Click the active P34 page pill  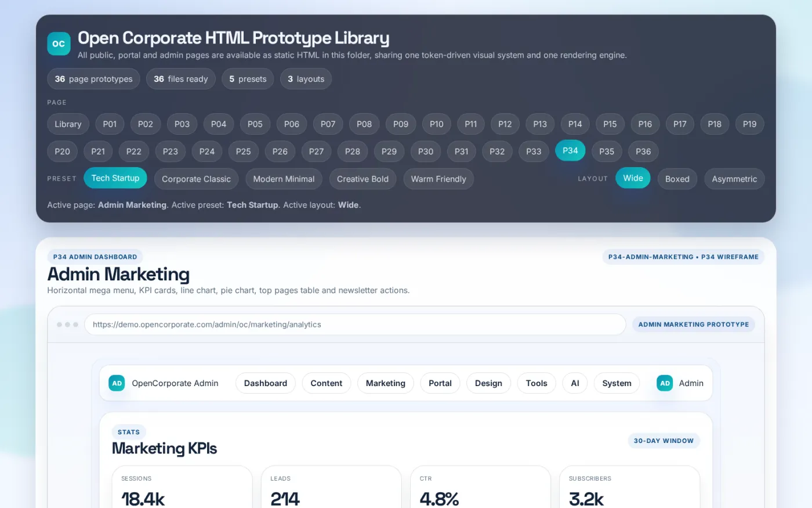point(570,150)
